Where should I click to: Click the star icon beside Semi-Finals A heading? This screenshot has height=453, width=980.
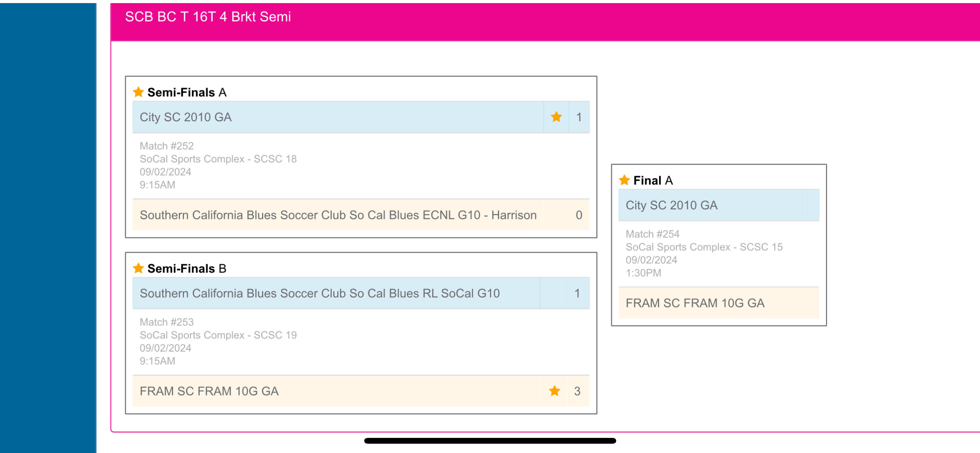pyautogui.click(x=138, y=92)
